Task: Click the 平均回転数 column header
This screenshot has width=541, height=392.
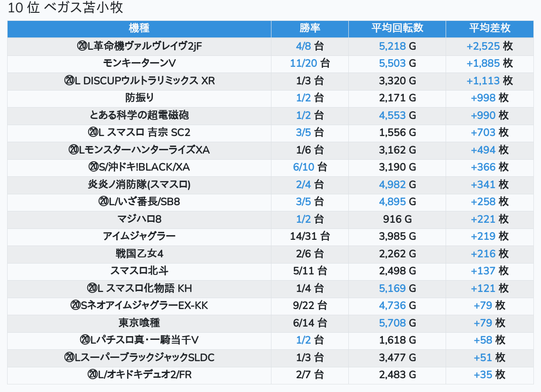Action: coord(397,28)
